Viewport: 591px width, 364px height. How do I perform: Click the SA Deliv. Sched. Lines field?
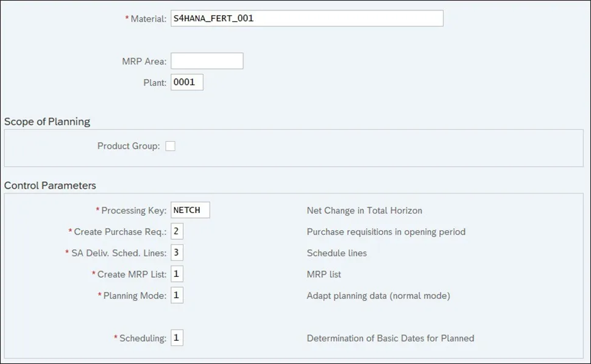coord(177,253)
